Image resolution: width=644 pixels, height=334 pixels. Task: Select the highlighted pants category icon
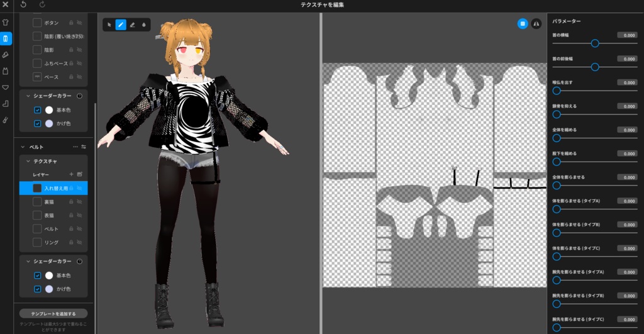(5, 38)
